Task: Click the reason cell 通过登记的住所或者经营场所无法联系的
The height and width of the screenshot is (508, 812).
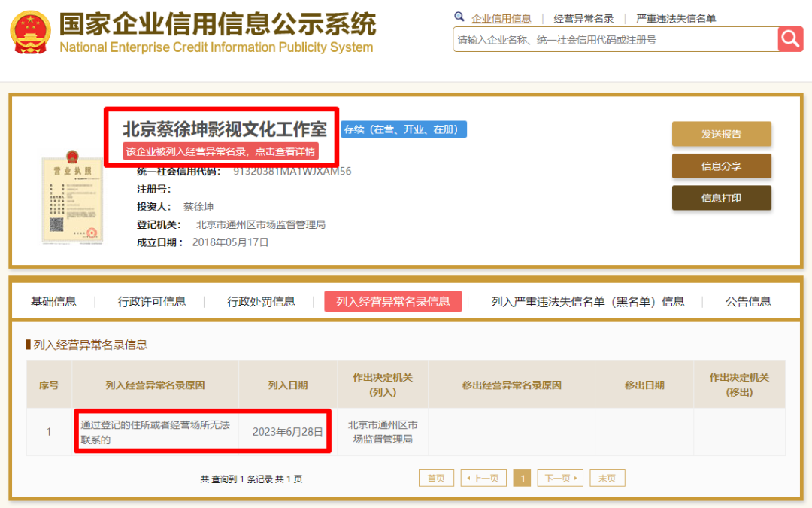Action: pos(155,432)
